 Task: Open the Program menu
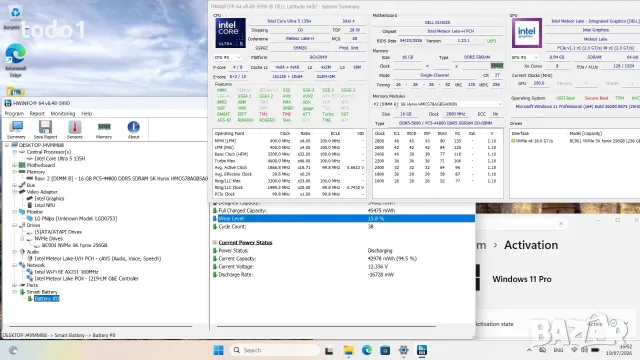coord(14,113)
